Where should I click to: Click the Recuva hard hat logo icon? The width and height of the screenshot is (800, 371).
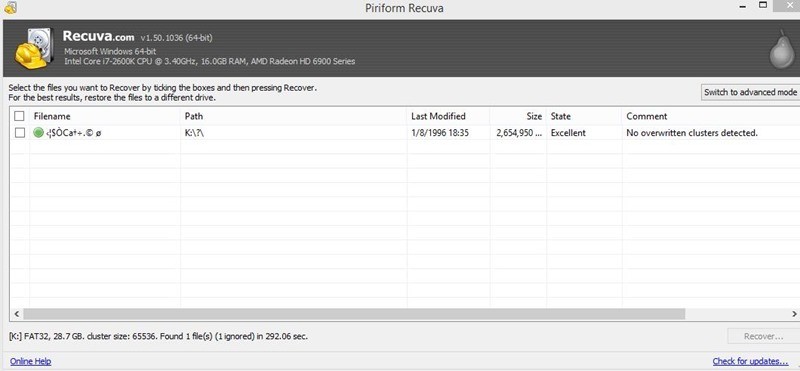pyautogui.click(x=35, y=48)
